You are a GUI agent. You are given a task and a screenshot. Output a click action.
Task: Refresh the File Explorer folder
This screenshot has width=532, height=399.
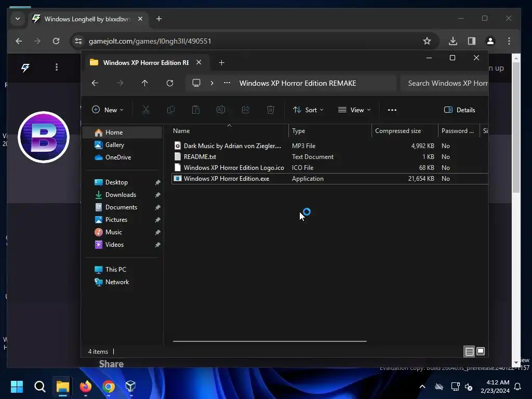170,83
